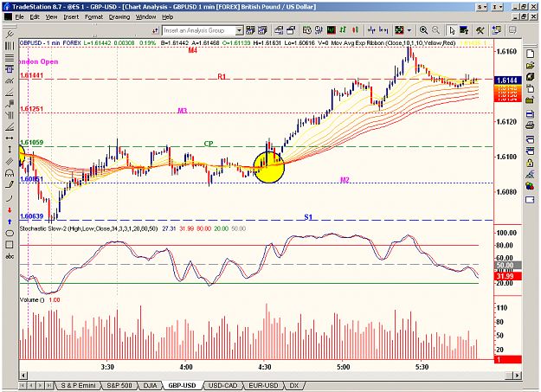Open the Format menu
Viewport: 541px width, 392px height.
pos(93,17)
